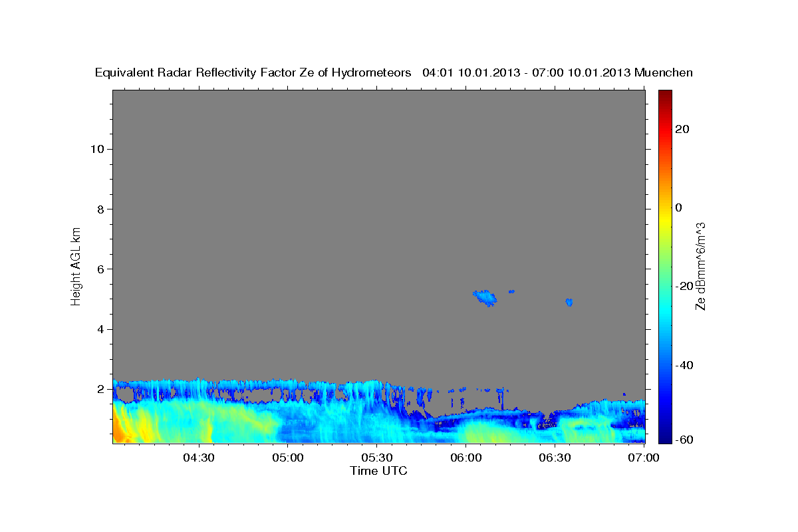
Task: Click the 'Time UTC' x-axis label
Action: click(x=378, y=471)
